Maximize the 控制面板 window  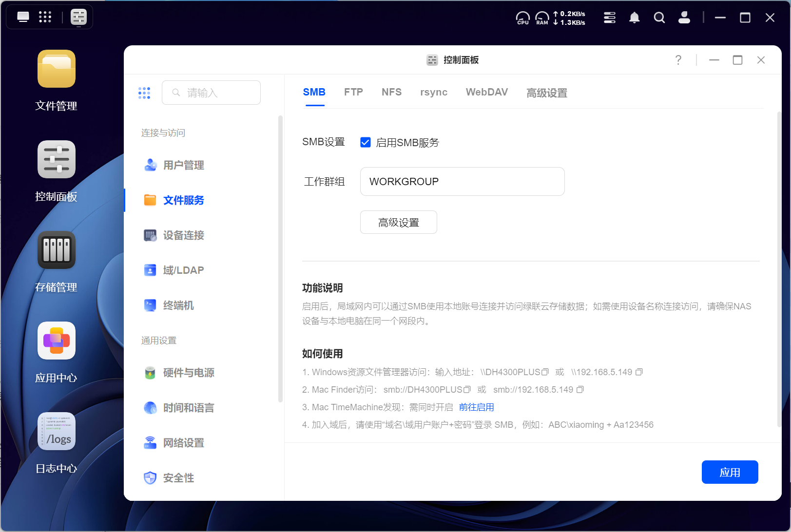(x=737, y=60)
